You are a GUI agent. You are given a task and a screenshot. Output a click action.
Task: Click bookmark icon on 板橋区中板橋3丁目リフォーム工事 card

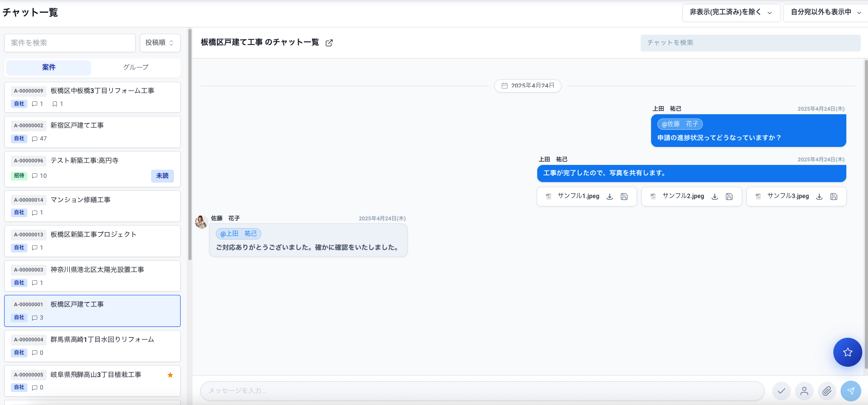click(x=55, y=104)
